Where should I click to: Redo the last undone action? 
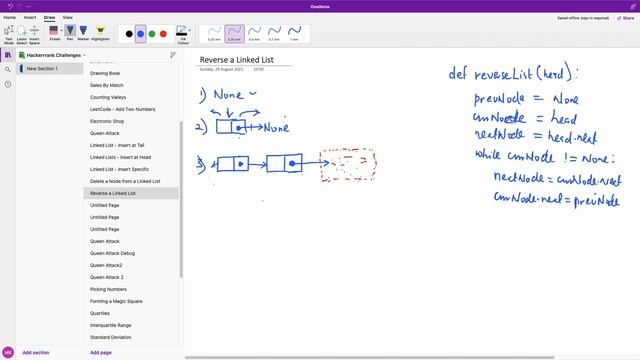(x=20, y=6)
